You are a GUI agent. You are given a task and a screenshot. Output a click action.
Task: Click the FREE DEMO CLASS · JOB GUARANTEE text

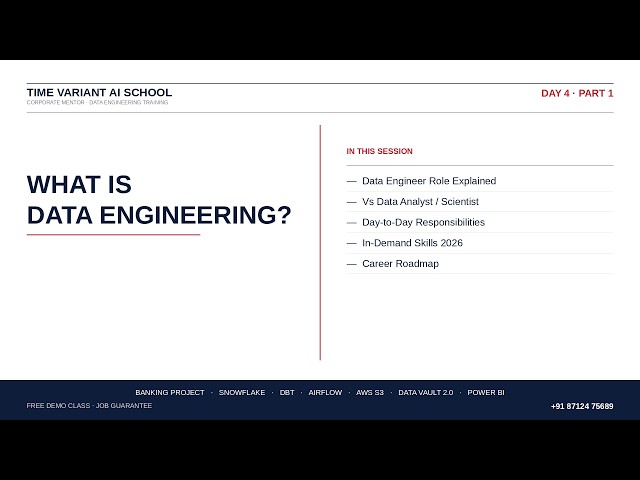coord(89,405)
